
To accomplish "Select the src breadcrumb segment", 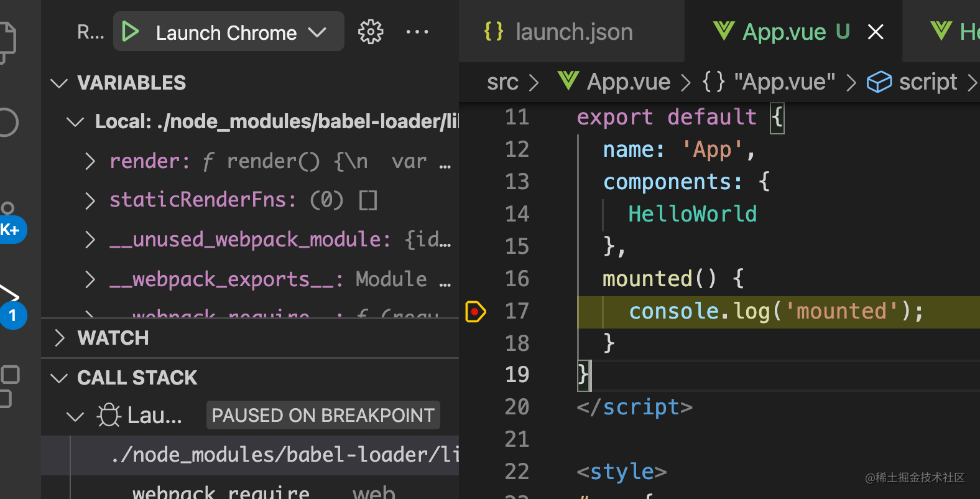I will pyautogui.click(x=502, y=82).
